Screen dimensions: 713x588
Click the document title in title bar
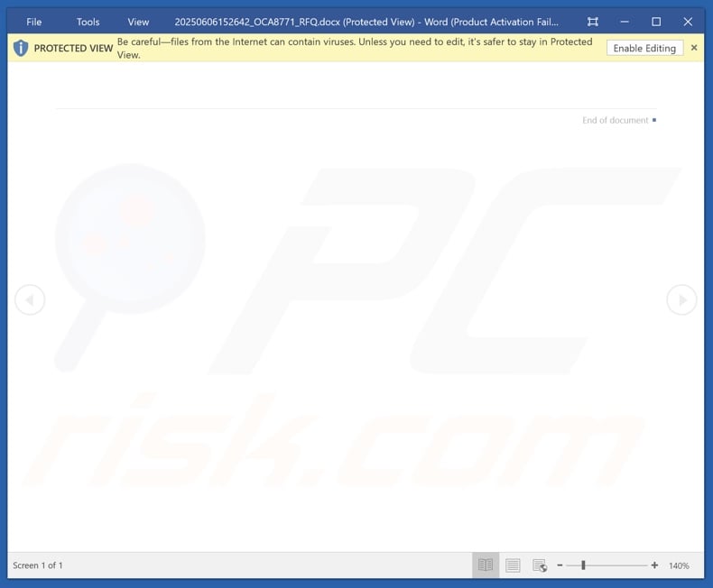[366, 22]
